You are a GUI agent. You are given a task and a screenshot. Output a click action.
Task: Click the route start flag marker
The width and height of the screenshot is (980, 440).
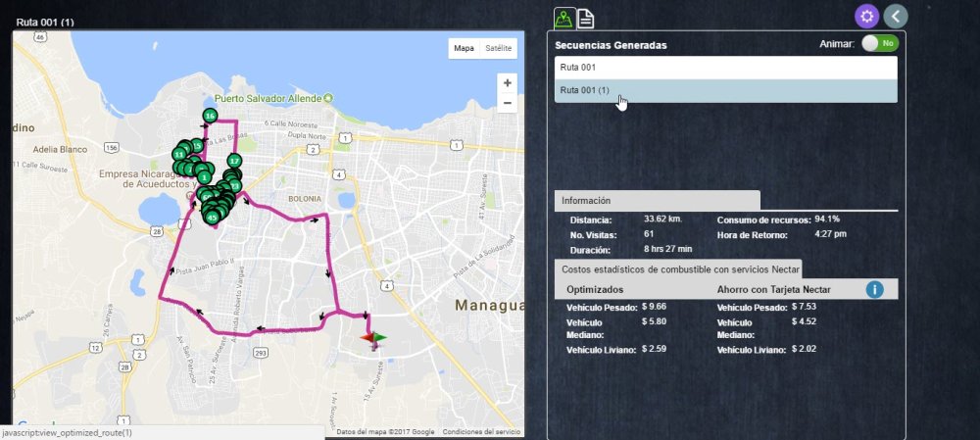tap(373, 338)
